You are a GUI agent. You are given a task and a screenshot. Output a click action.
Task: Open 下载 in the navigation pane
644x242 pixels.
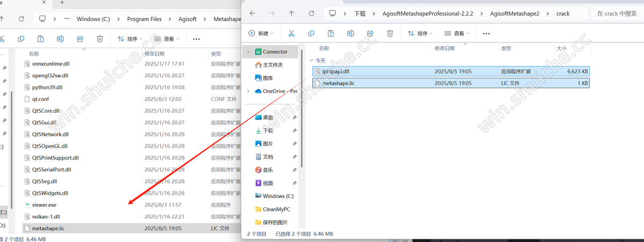click(268, 130)
